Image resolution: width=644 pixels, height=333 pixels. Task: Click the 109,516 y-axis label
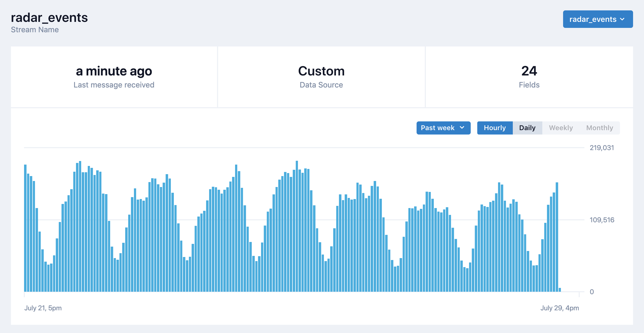(x=602, y=220)
